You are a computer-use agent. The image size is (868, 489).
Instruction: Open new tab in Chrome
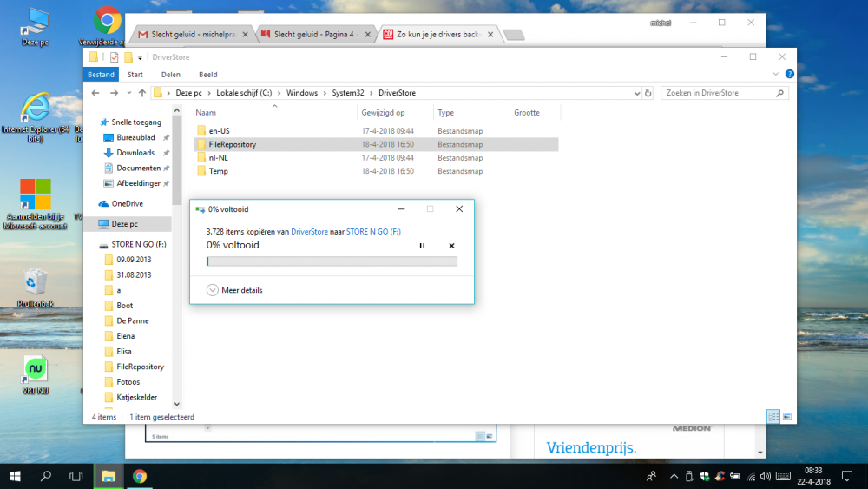514,36
